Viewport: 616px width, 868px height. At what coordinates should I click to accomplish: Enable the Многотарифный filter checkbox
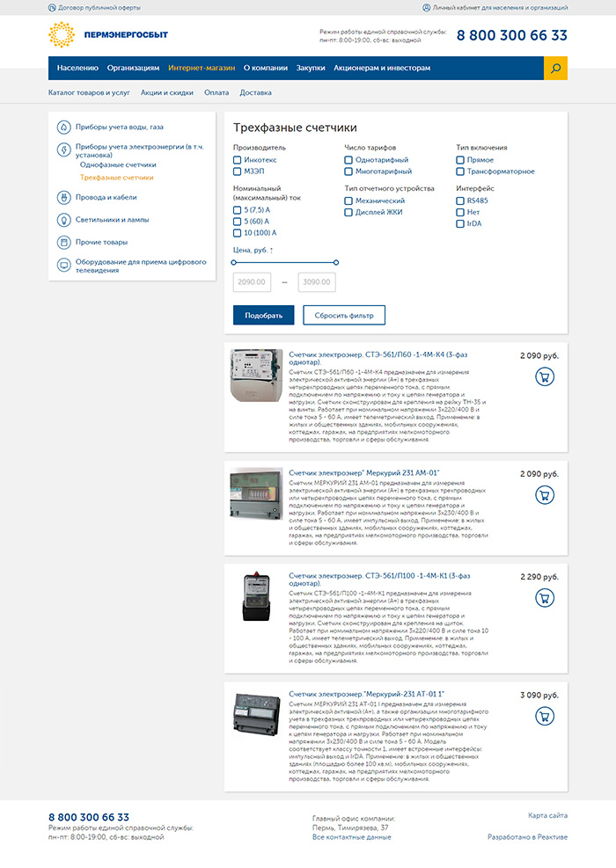coord(348,171)
